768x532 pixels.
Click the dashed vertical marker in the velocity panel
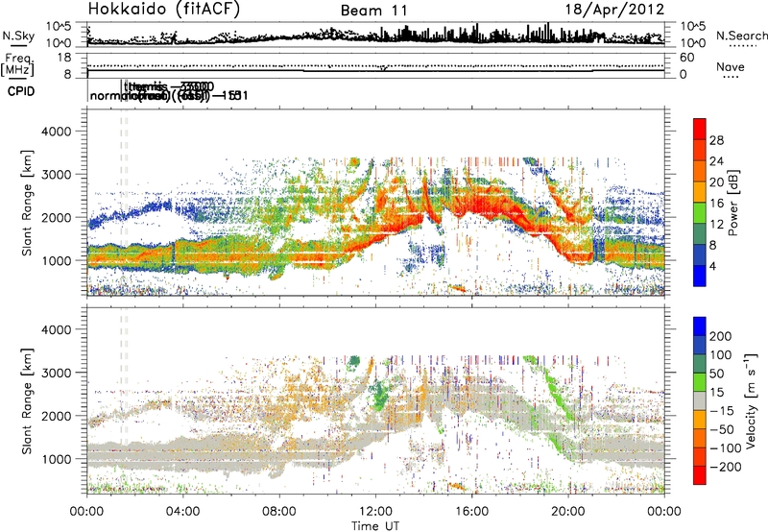click(124, 400)
